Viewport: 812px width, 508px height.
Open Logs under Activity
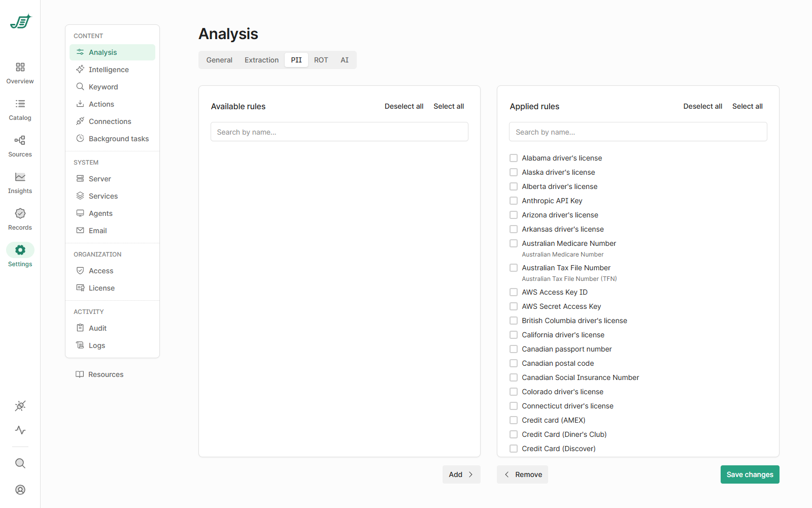pos(112,345)
